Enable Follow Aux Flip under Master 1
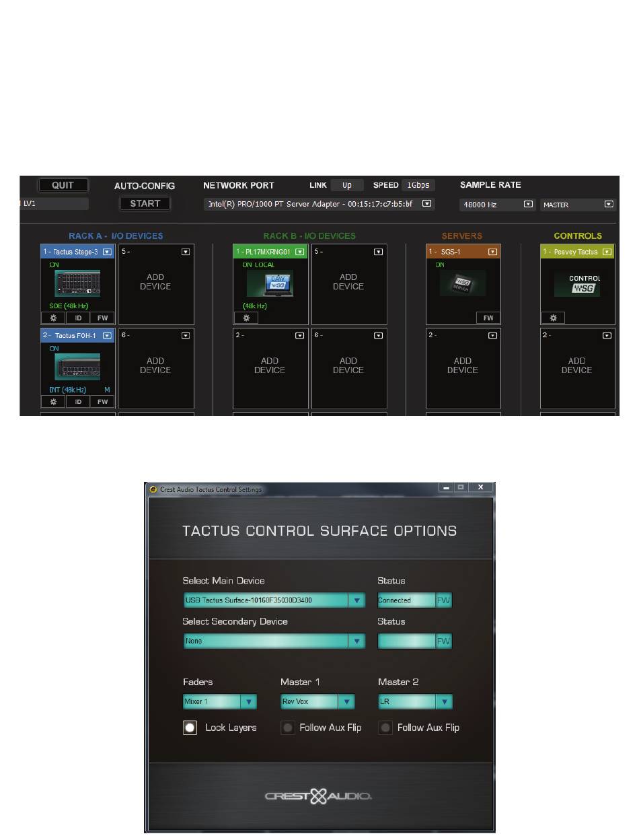639x840 pixels. tap(287, 728)
